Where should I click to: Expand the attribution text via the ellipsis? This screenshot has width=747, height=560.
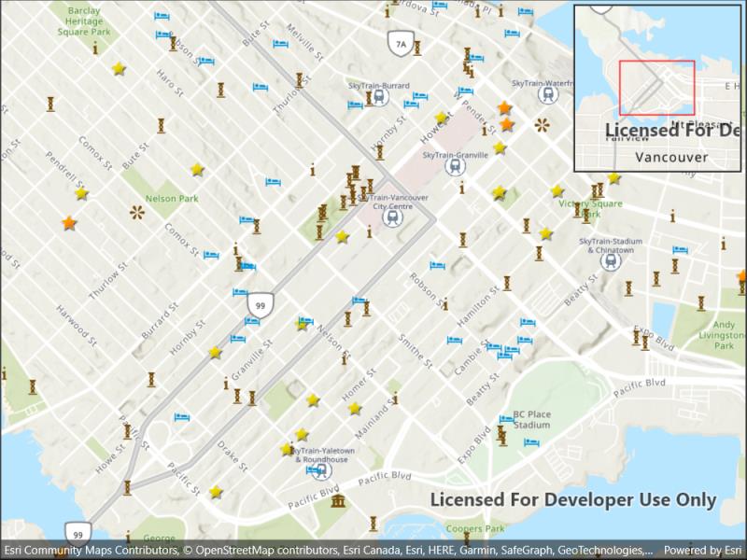coord(647,551)
